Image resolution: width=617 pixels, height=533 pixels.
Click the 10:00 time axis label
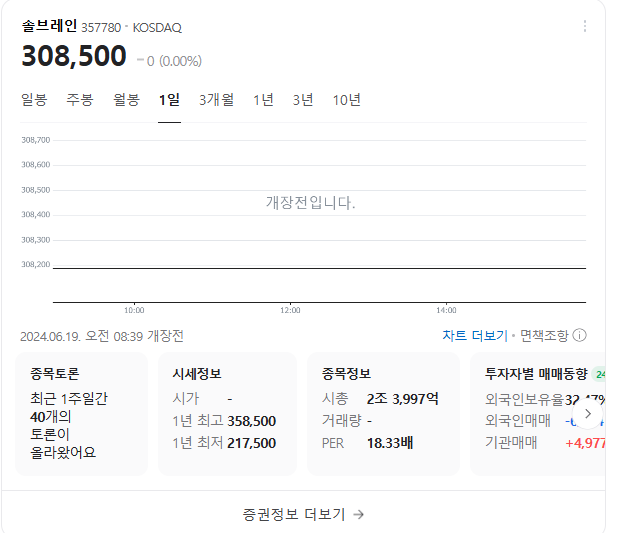click(134, 310)
